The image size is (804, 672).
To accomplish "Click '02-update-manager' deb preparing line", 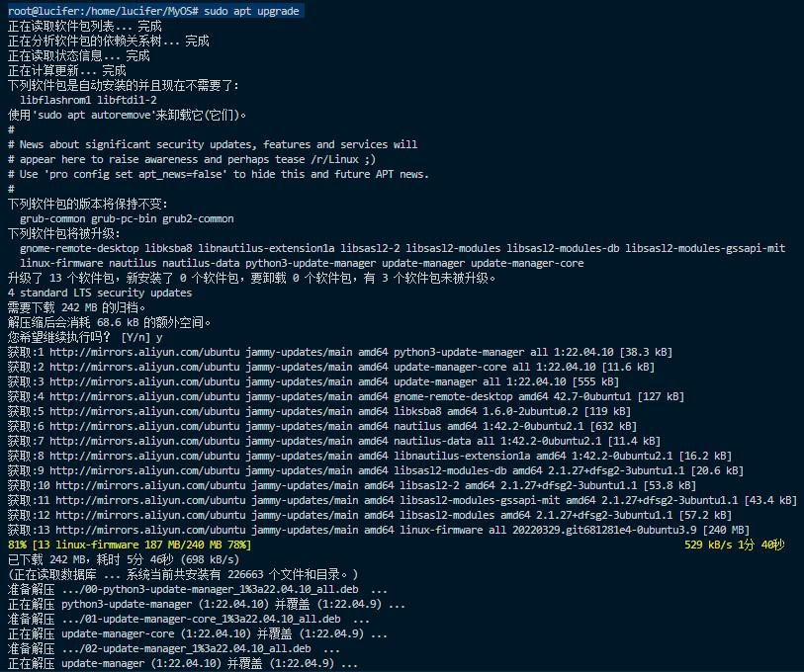I will pos(174,649).
